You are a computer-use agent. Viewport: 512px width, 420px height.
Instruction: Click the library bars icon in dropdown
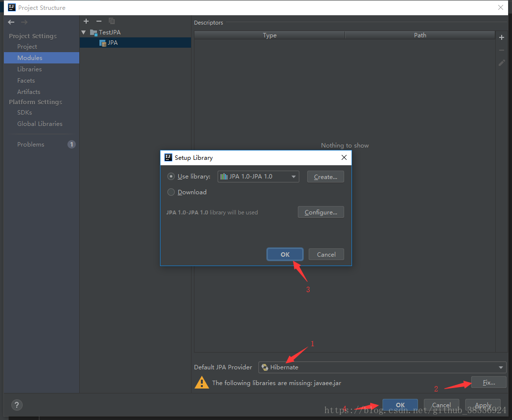(x=224, y=177)
